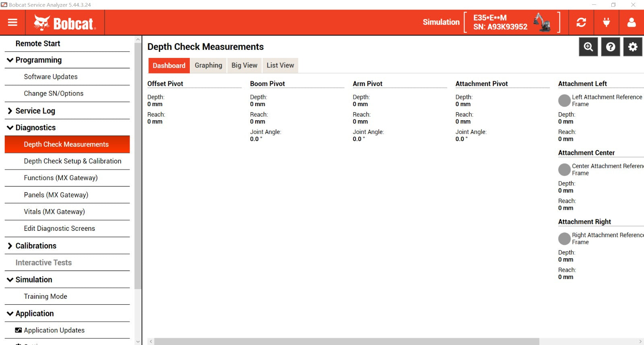This screenshot has height=345, width=644.
Task: Click the horizontal scrollbar at bottom
Action: tap(346, 341)
